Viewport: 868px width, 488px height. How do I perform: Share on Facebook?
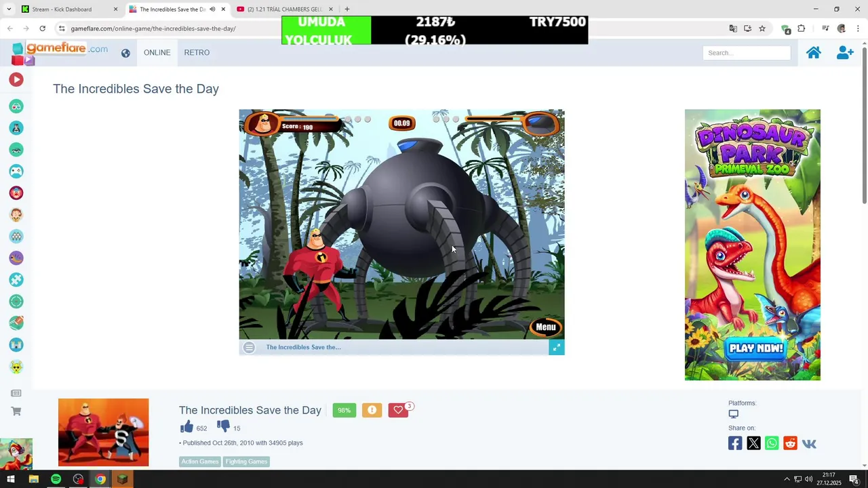[735, 443]
